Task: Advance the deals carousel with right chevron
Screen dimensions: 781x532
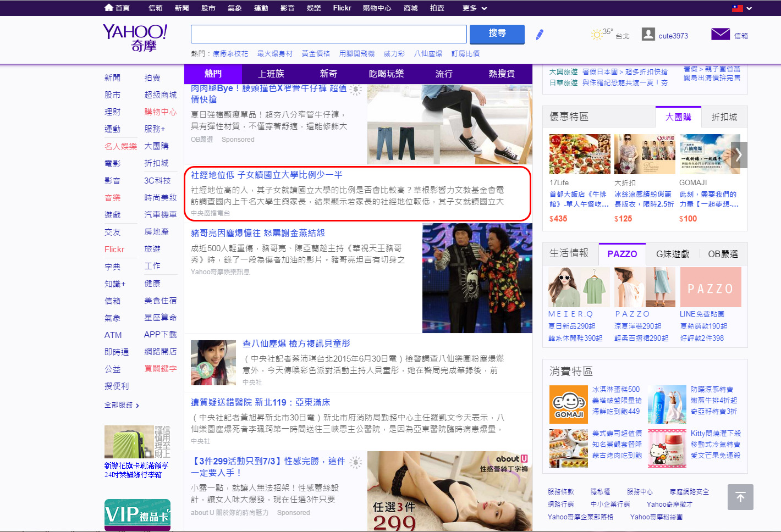Action: click(739, 154)
